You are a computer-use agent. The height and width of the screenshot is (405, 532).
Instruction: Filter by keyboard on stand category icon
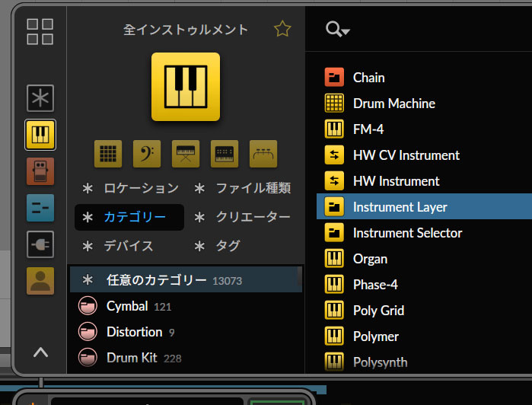coord(186,154)
